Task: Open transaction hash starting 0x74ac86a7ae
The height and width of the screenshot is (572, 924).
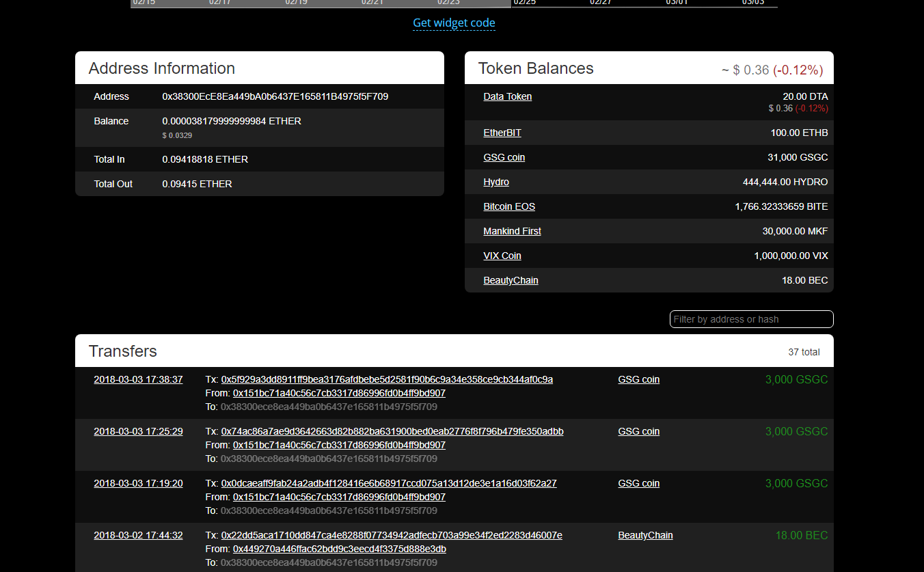Action: tap(392, 432)
